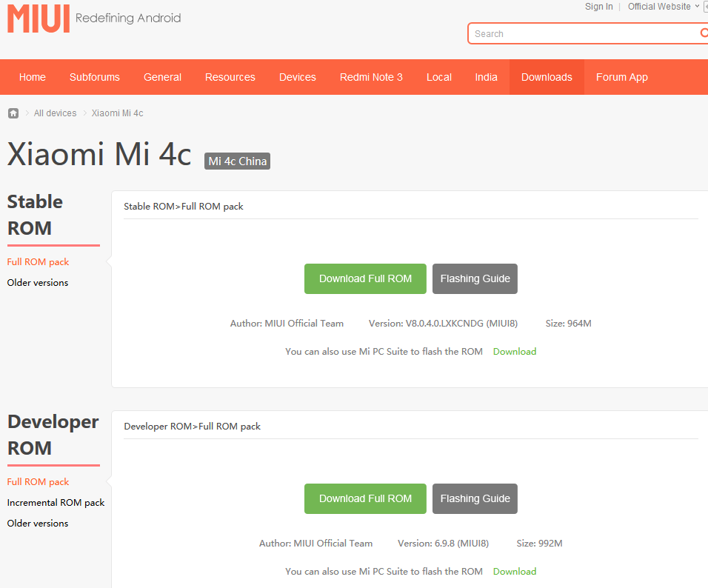Open the Developer ROM Flashing Guide
Viewport: 708px width, 588px height.
[475, 498]
